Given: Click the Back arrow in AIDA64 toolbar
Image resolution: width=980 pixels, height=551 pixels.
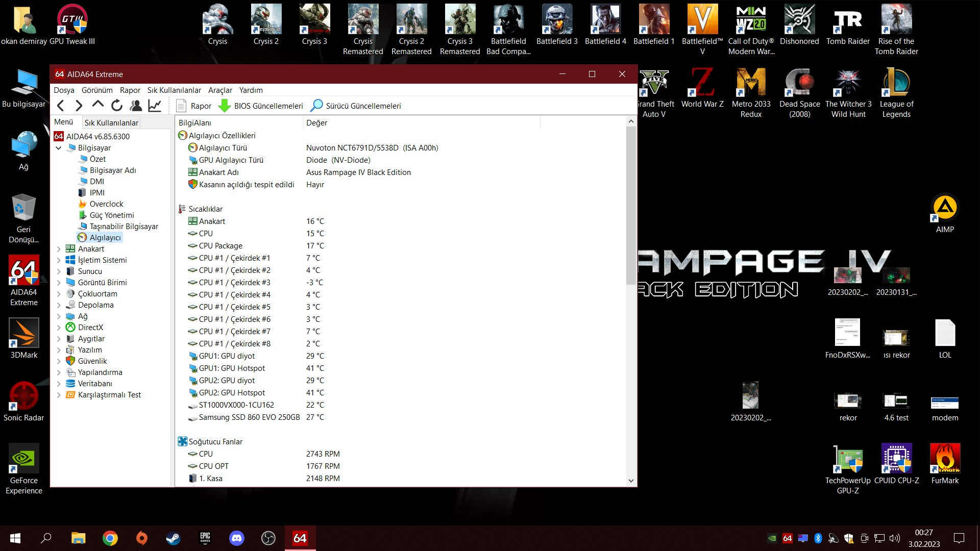Looking at the screenshot, I should click(61, 106).
